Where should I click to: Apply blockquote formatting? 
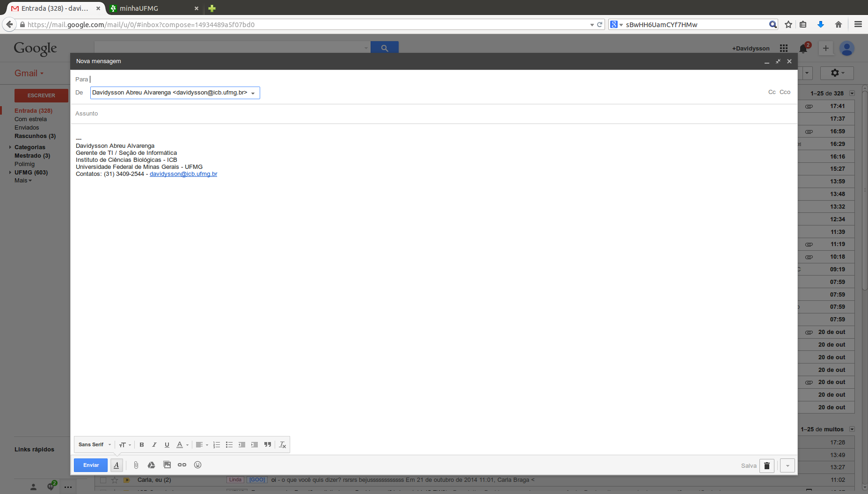pyautogui.click(x=267, y=445)
